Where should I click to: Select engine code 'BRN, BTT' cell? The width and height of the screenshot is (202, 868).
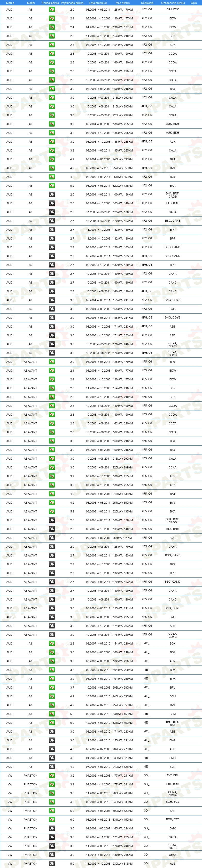[x=172, y=820]
